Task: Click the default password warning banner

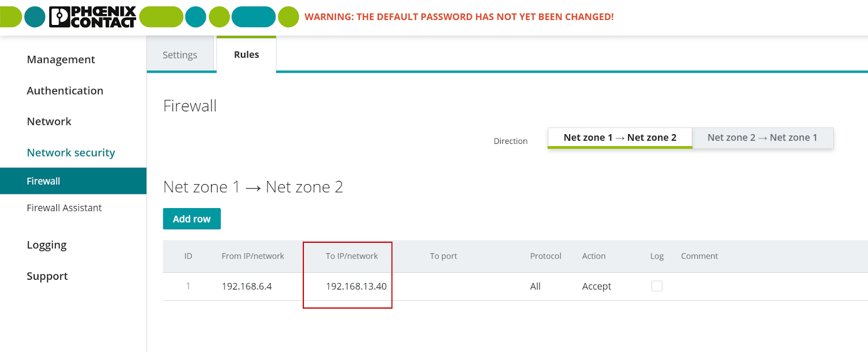Action: [459, 17]
